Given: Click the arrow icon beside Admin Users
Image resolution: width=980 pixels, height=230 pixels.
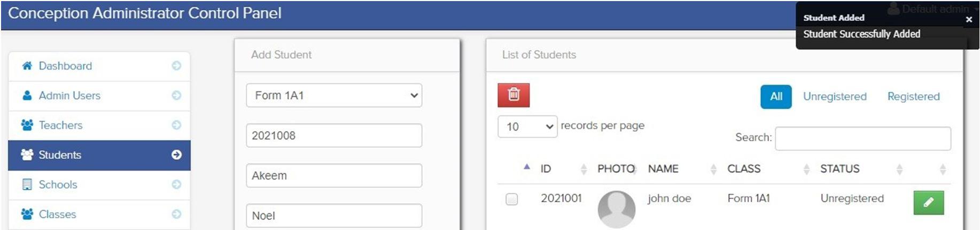Looking at the screenshot, I should tap(176, 95).
